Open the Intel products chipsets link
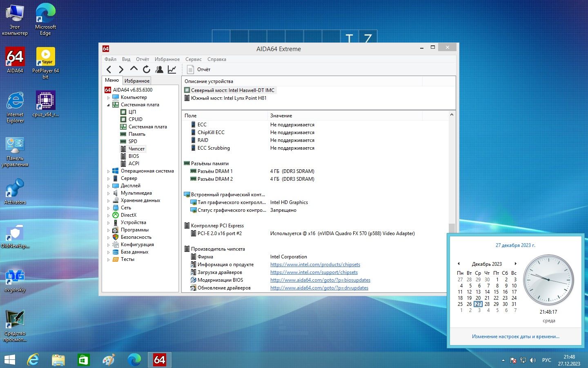The image size is (588, 368). pos(315,265)
